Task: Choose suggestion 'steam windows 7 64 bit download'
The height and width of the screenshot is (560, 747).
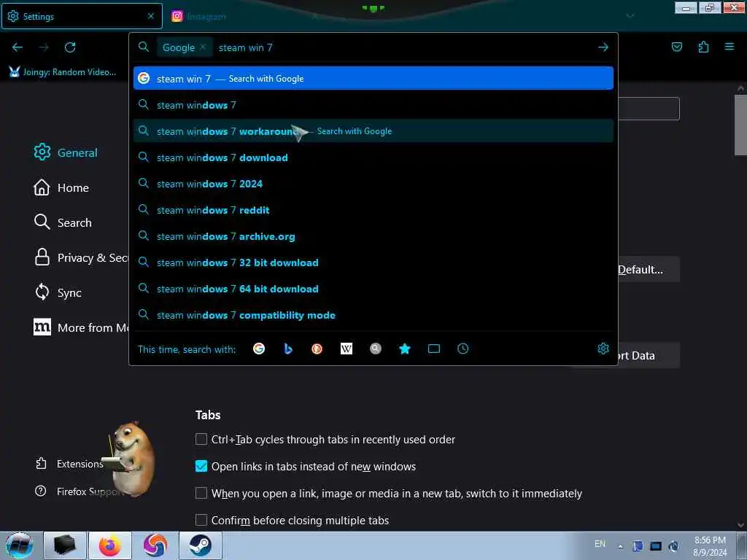Action: (373, 289)
